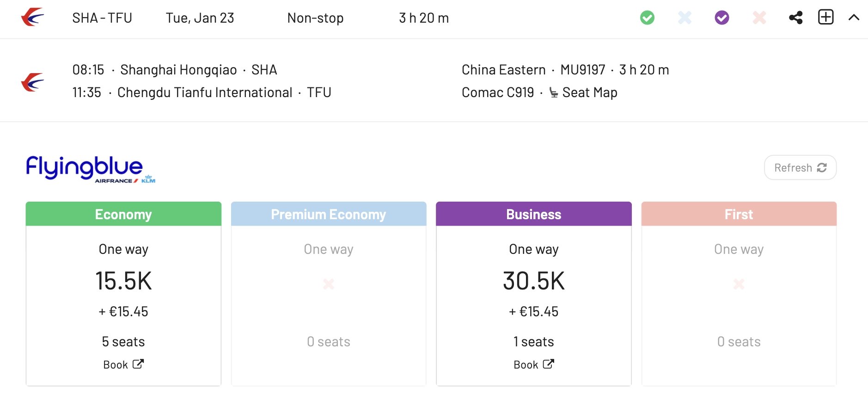This screenshot has height=394, width=868.
Task: Select the Economy fare header
Action: coord(123,214)
